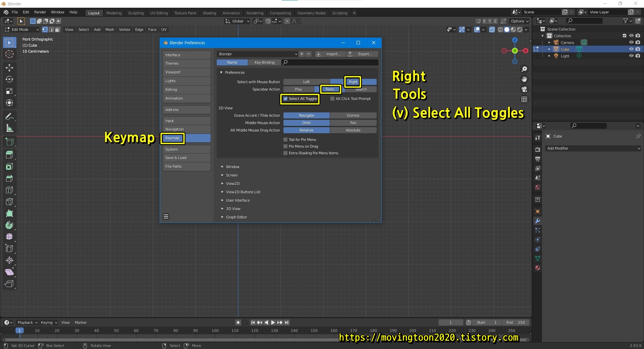Open the Blender keymap preset dropdown
The image size is (644, 349).
[258, 54]
